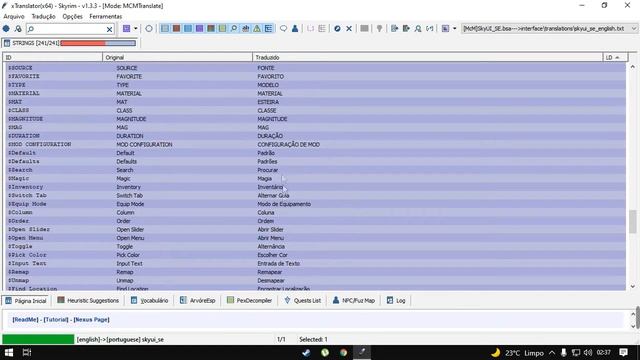Open the Opções menu

tap(72, 16)
